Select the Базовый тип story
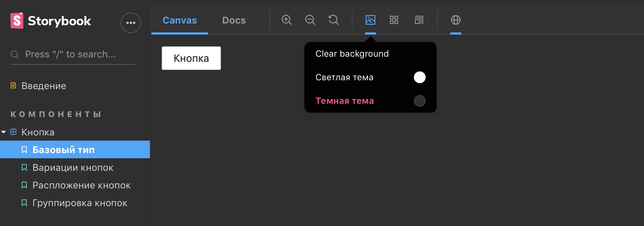The image size is (644, 226). pos(75,149)
